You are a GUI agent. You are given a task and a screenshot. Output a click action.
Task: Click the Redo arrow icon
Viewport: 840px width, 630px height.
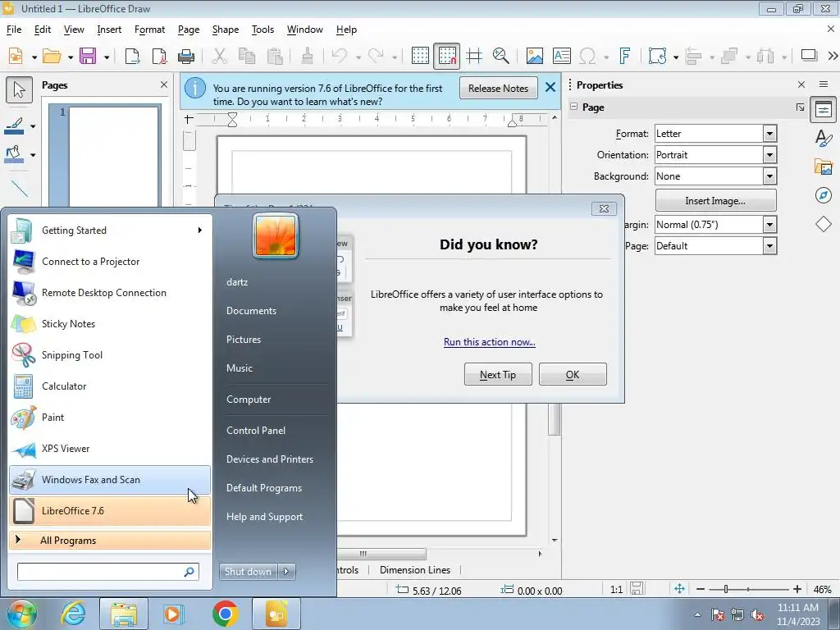(x=376, y=56)
